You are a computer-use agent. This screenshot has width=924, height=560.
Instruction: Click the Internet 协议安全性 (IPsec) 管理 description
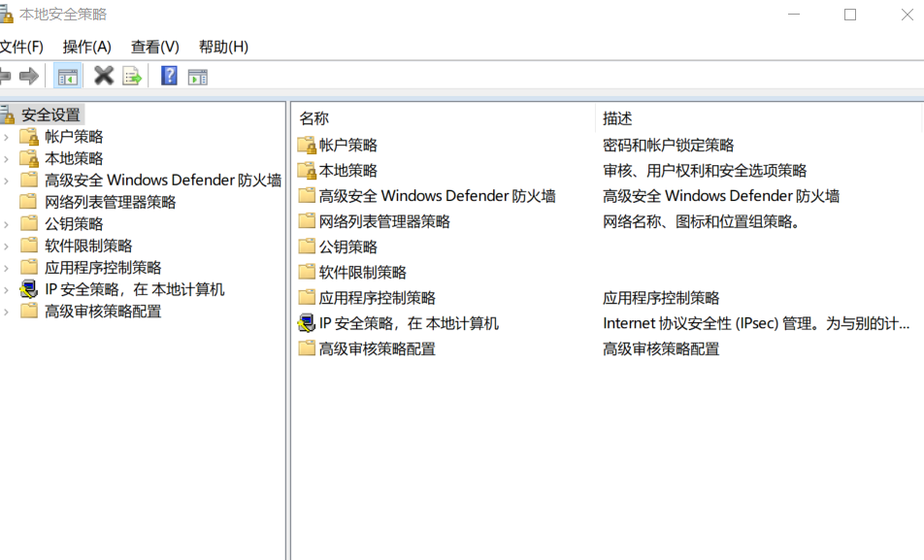[756, 323]
